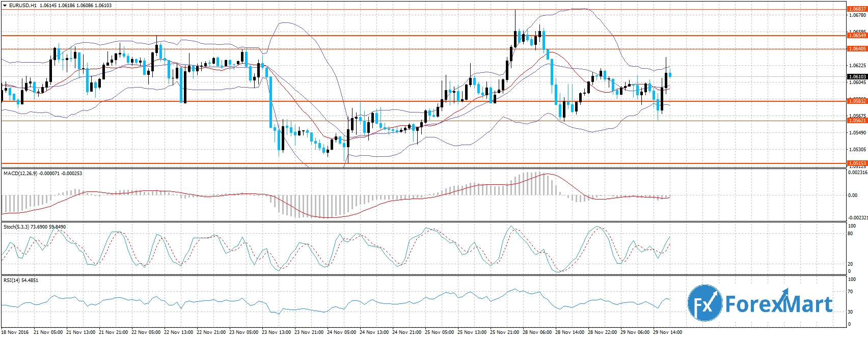Click the 1.05621 orange price label
This screenshot has width=868, height=338.
point(857,121)
